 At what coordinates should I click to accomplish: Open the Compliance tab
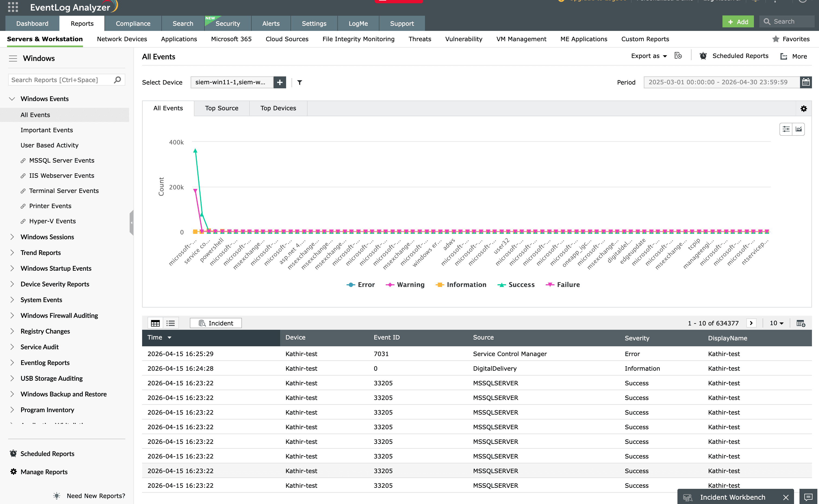point(133,23)
